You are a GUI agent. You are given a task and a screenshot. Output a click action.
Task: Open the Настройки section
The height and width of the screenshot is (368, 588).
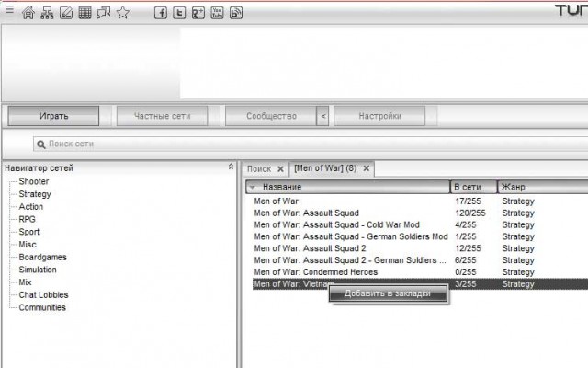click(379, 116)
